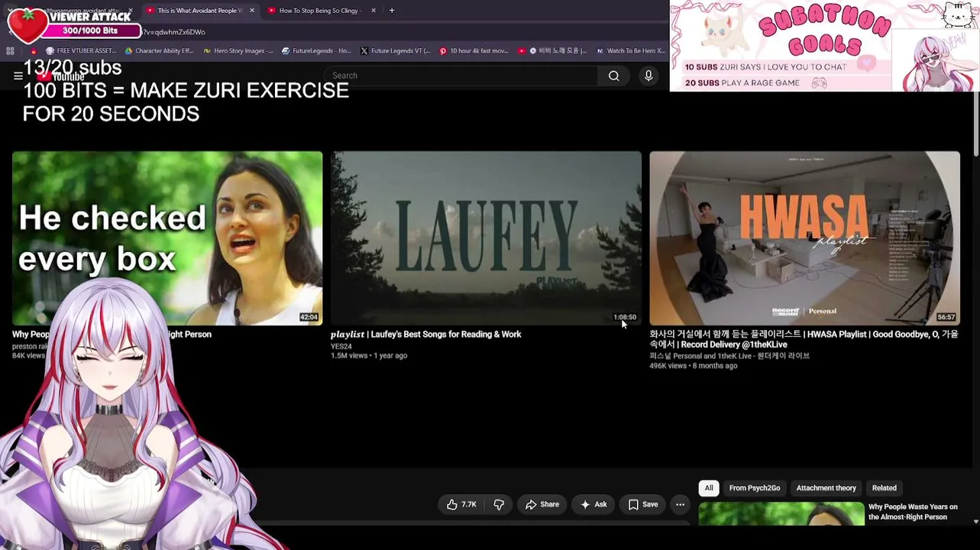Viewport: 980px width, 550px height.
Task: Open the YouTube hamburger guide menu
Action: pos(18,76)
